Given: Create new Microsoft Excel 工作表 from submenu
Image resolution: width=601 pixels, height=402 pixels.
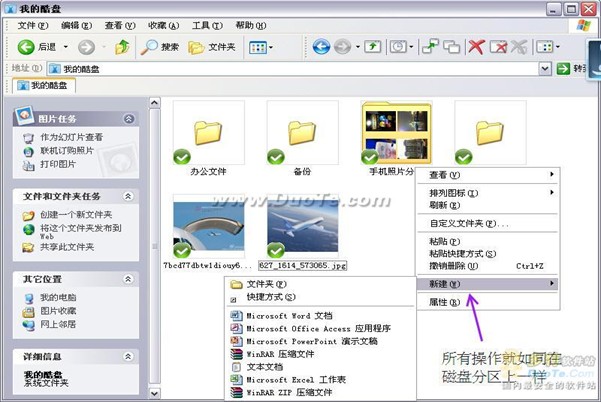Looking at the screenshot, I should tap(320, 379).
